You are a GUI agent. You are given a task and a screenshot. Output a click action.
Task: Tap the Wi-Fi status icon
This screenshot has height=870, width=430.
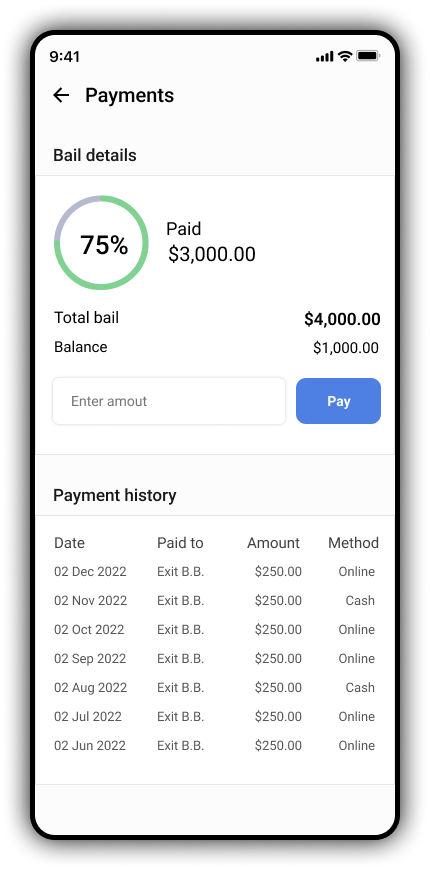(x=345, y=56)
